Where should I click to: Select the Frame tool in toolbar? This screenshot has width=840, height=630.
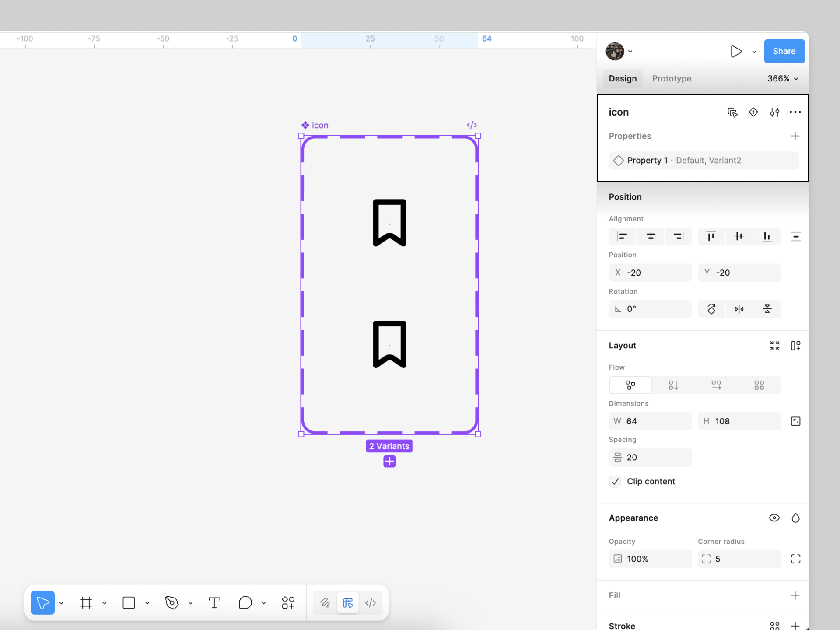(x=86, y=603)
